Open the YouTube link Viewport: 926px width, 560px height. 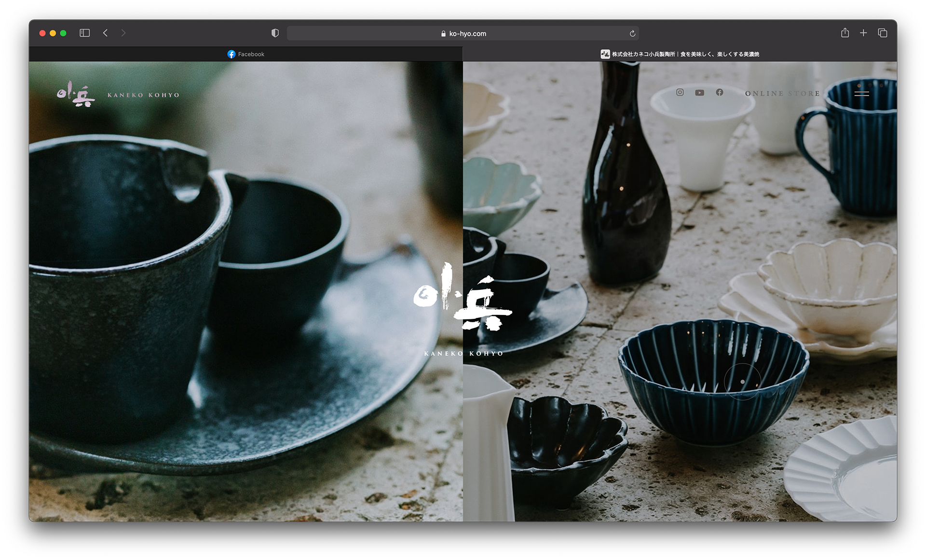(699, 93)
